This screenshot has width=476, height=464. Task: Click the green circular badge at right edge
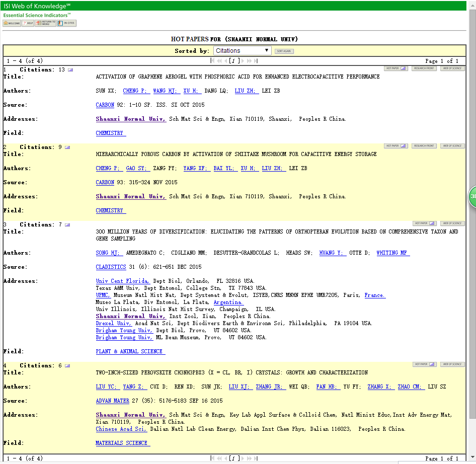coord(472,197)
